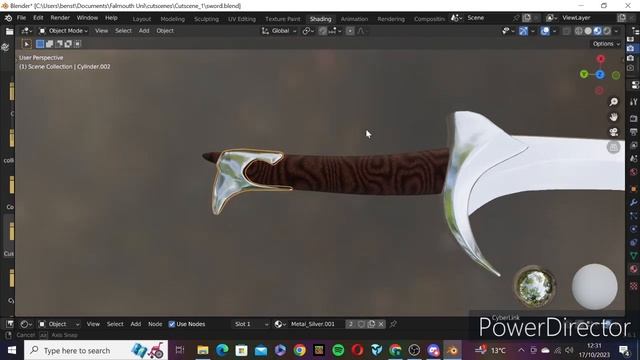
Task: Toggle viewport gizmos button
Action: coord(523,31)
